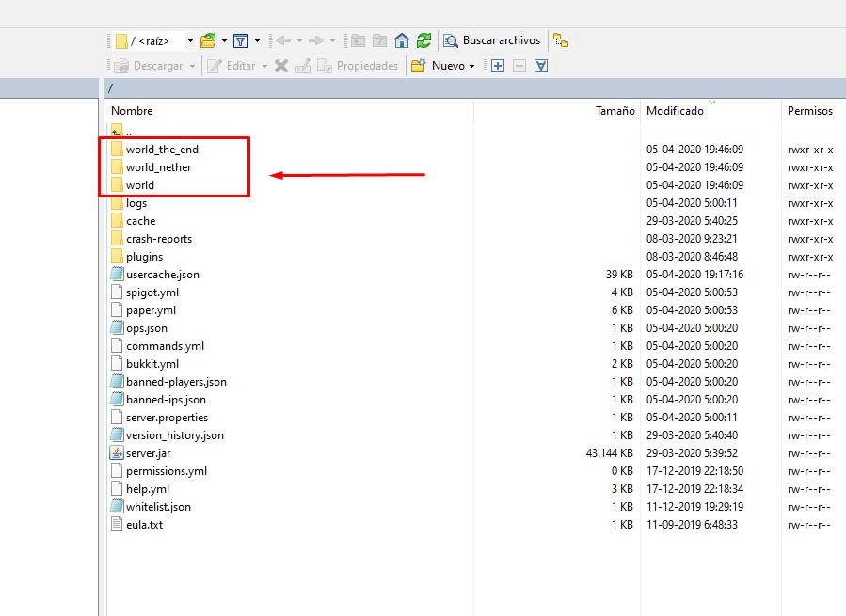Select the eula.txt file
846x616 pixels.
click(137, 524)
